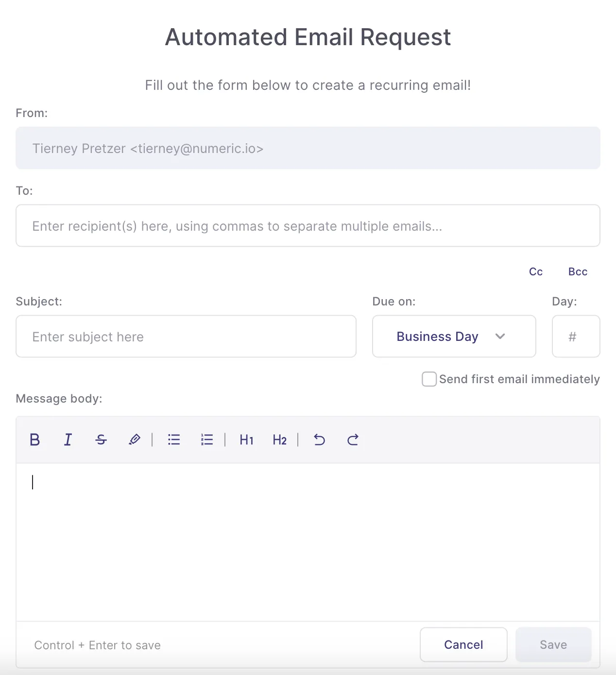This screenshot has width=616, height=675.
Task: Apply Heading 1 style
Action: click(246, 439)
